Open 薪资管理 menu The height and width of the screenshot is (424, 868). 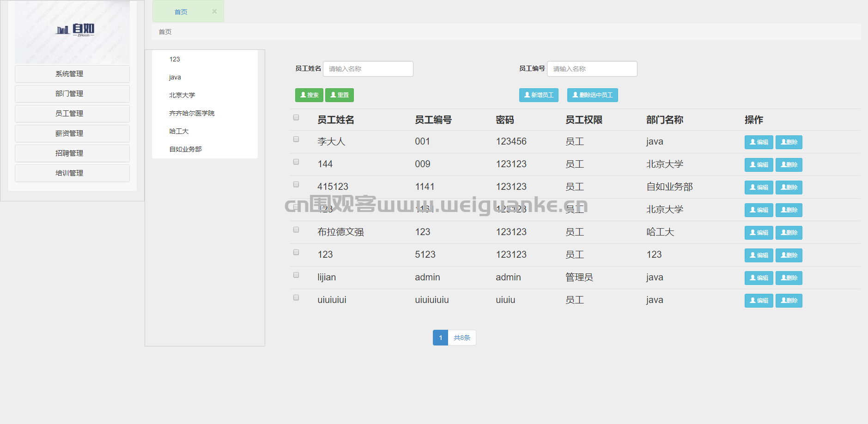coord(72,133)
